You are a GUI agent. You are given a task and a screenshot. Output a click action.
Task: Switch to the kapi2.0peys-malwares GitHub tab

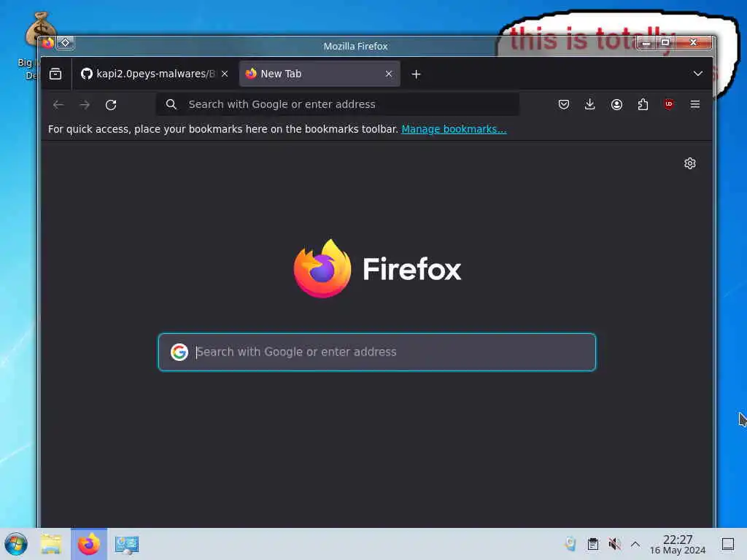[149, 74]
